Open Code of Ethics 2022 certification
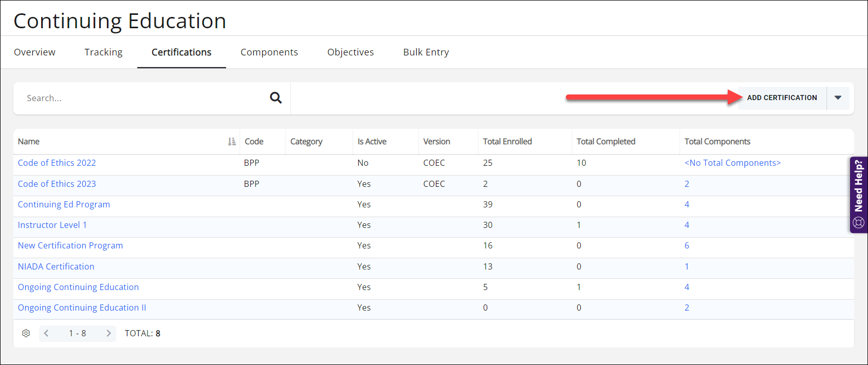 (57, 163)
